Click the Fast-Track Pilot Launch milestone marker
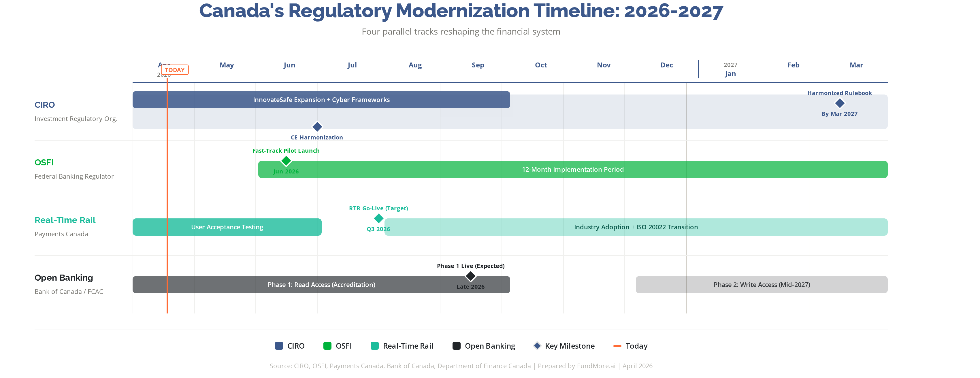980x378 pixels. (x=286, y=161)
